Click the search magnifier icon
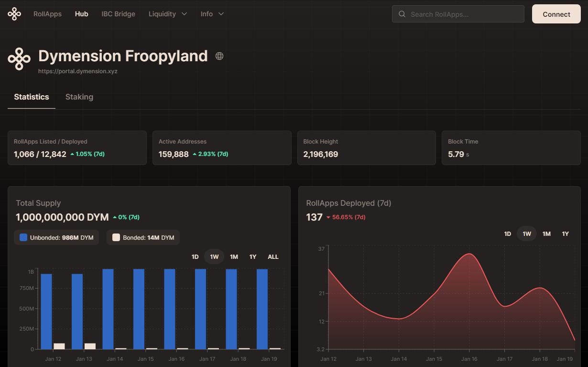Viewport: 588px width, 367px height. click(x=402, y=14)
